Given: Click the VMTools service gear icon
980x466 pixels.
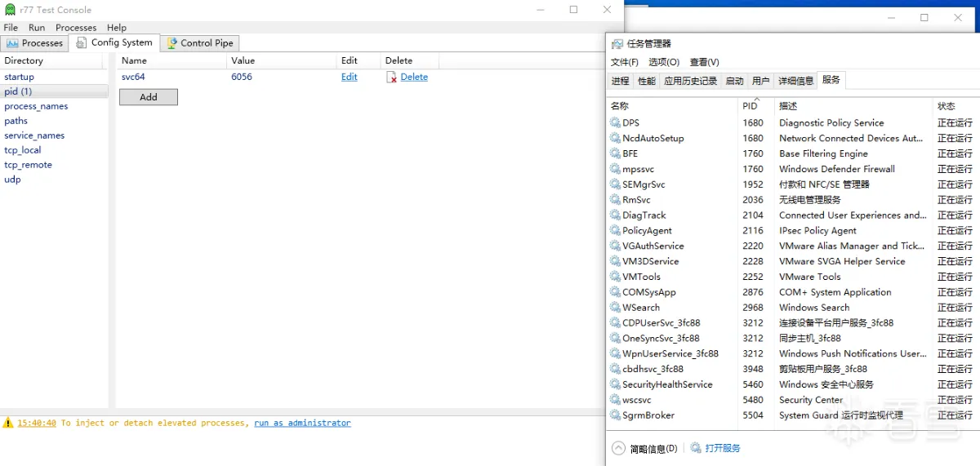Looking at the screenshot, I should point(616,277).
